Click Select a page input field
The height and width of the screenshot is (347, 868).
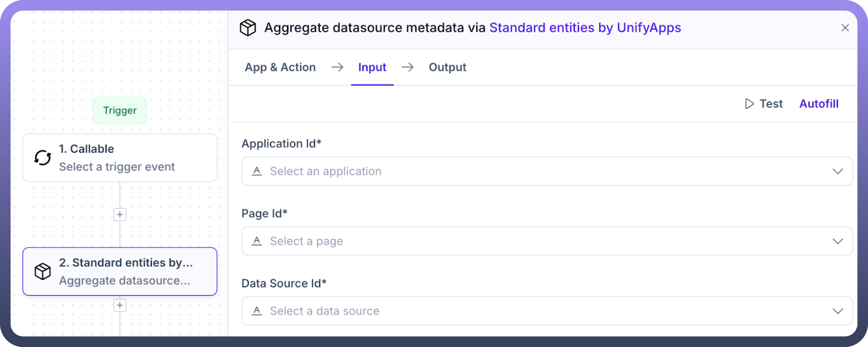pyautogui.click(x=539, y=241)
